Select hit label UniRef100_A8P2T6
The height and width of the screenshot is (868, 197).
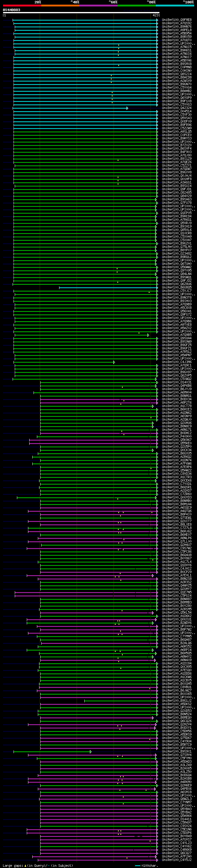click(177, 402)
